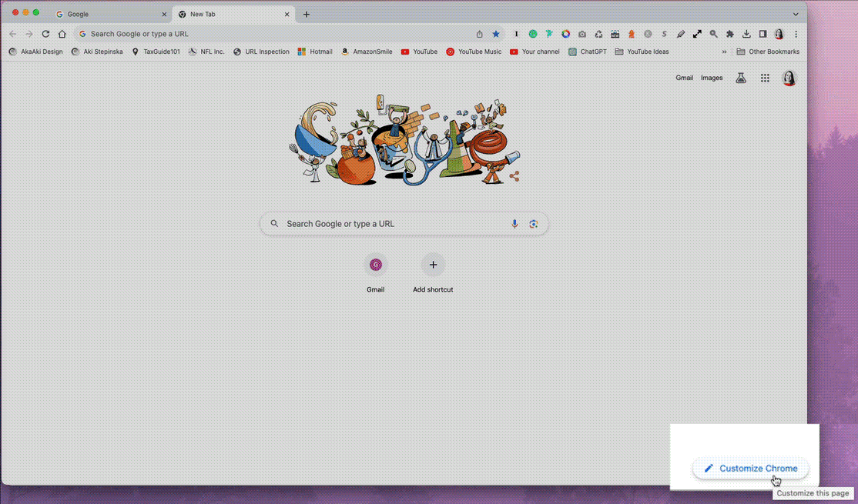Click the diagonal expand arrows extension
This screenshot has height=504, width=858.
tap(697, 34)
